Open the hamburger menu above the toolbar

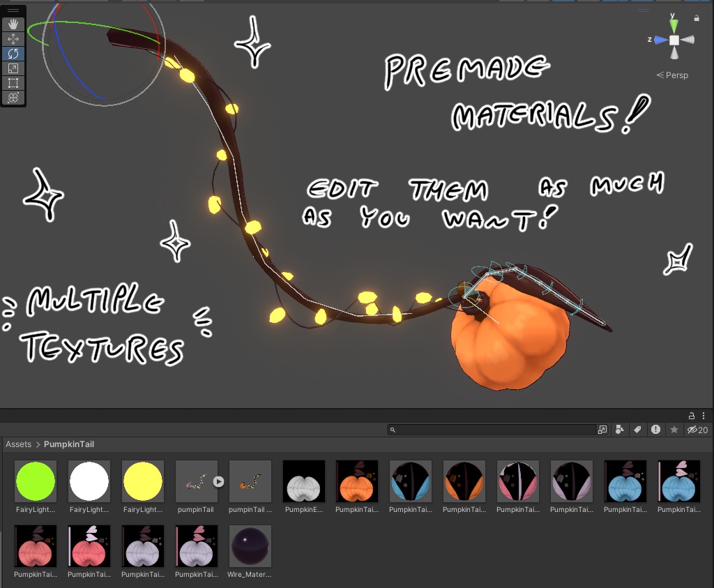[x=13, y=9]
